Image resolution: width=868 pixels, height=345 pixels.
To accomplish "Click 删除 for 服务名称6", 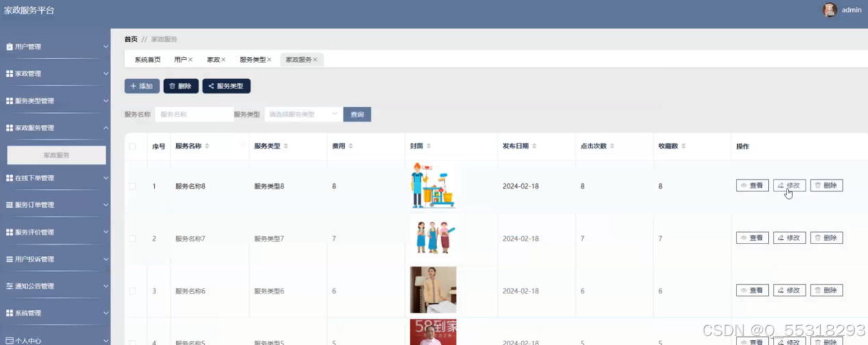I will coord(826,290).
